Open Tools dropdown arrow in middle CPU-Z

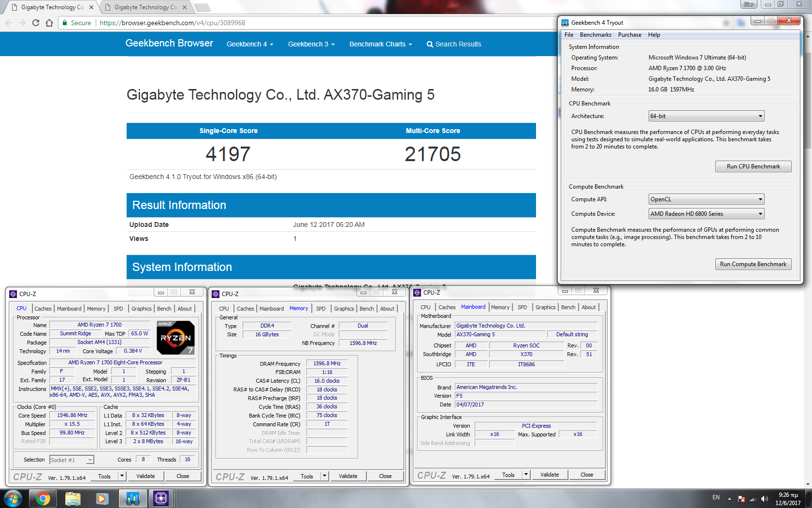click(325, 476)
